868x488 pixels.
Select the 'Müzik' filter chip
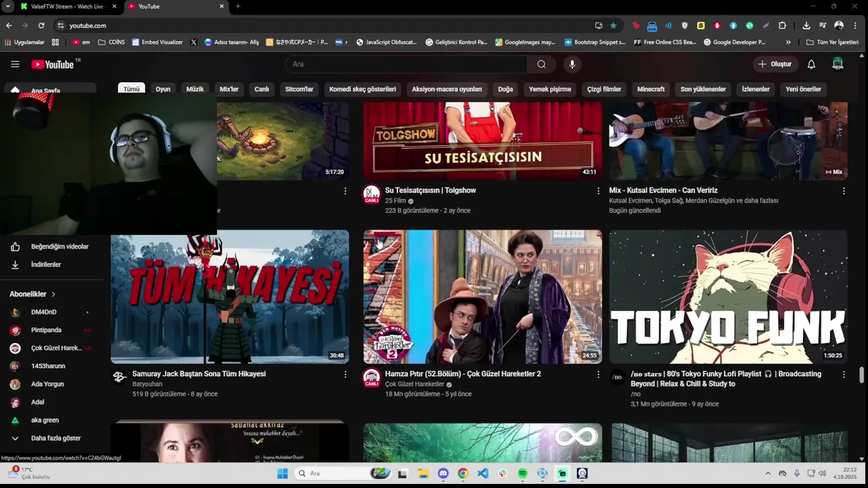tap(195, 89)
